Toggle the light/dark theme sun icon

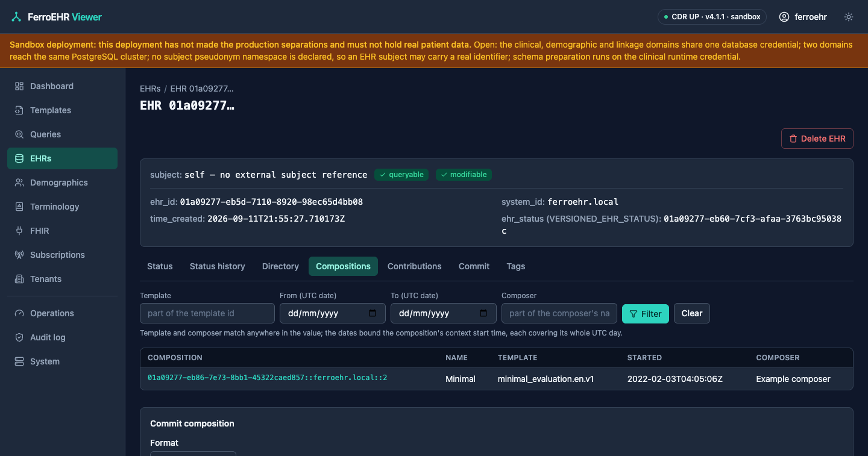849,17
